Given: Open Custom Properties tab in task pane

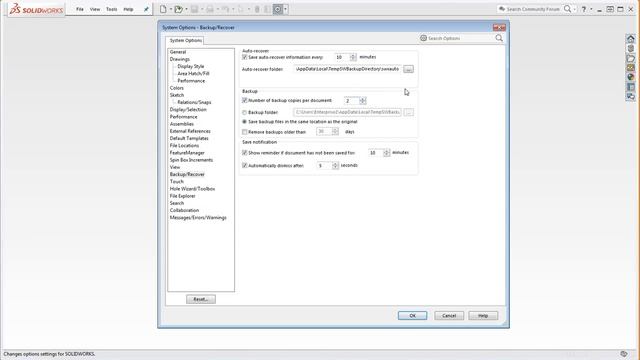Looking at the screenshot, I should coord(631,87).
